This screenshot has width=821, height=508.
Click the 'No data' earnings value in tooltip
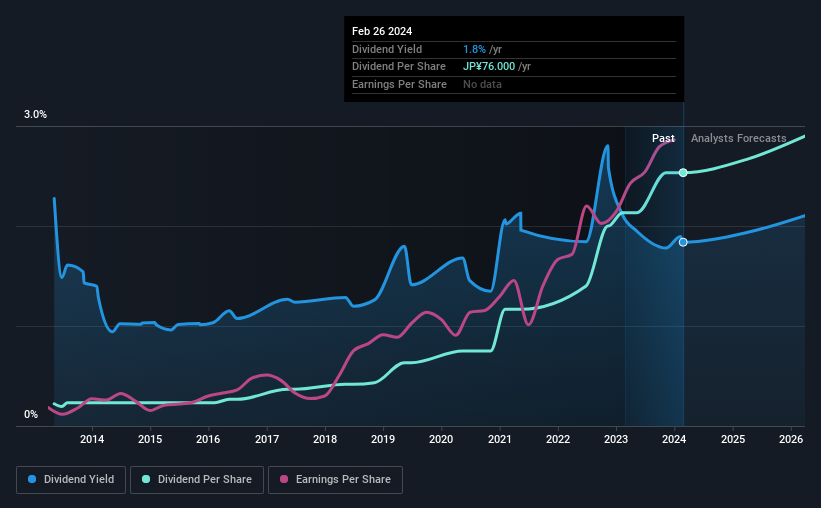pos(482,84)
